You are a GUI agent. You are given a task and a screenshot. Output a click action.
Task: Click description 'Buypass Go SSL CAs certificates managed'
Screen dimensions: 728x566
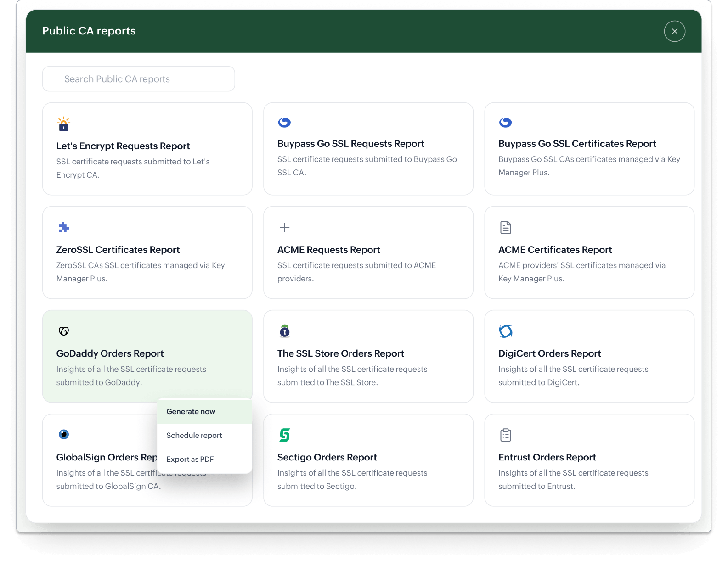click(x=589, y=166)
